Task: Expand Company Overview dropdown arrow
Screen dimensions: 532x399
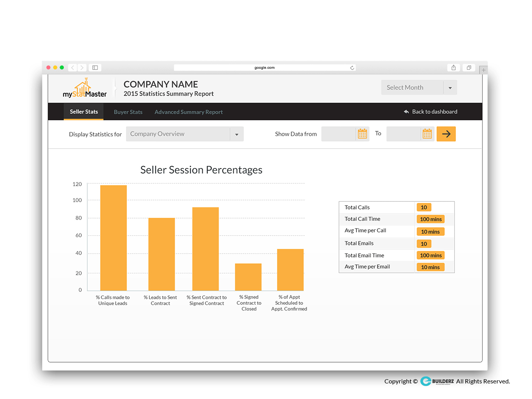Action: pyautogui.click(x=237, y=134)
